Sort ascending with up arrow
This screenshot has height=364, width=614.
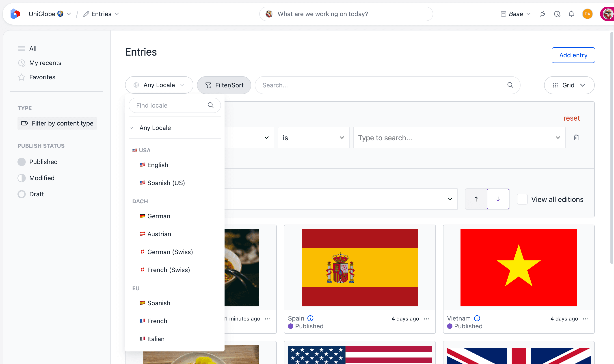point(476,199)
